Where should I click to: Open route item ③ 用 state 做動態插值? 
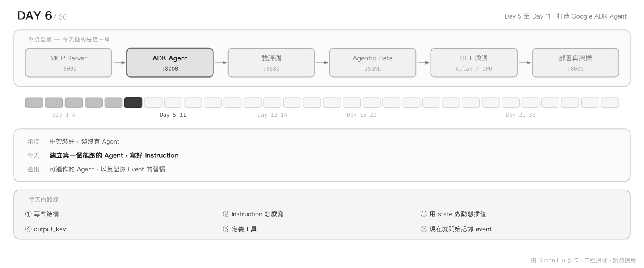click(454, 214)
